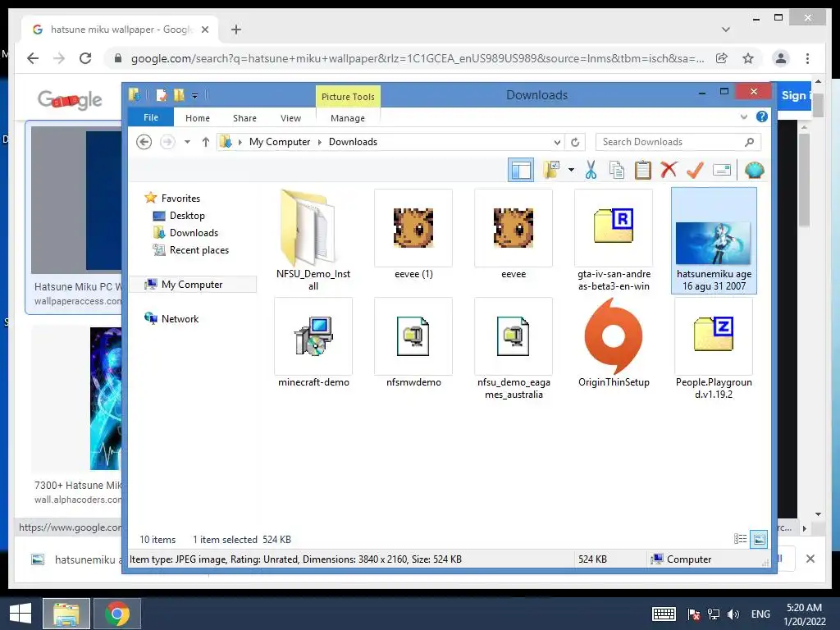Click Chrome reload page button
Screen dimensions: 840x630
(85, 58)
